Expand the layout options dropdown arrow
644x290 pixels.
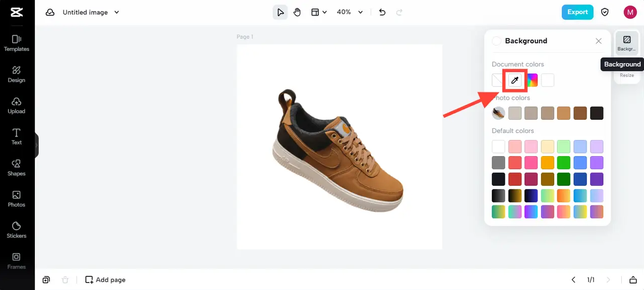coord(324,12)
